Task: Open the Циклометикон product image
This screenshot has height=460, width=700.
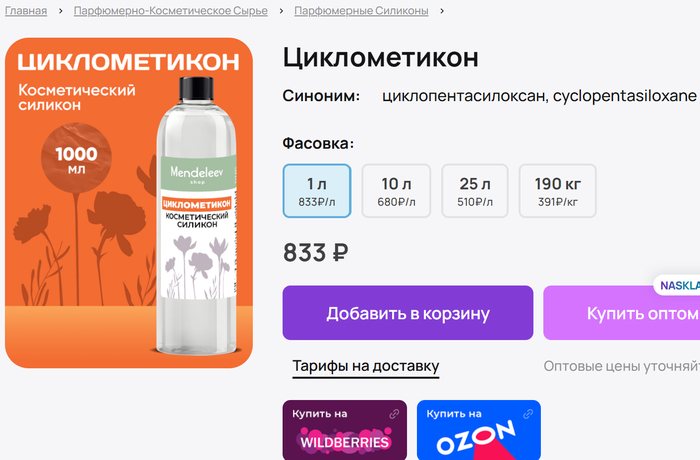Action: [x=129, y=203]
